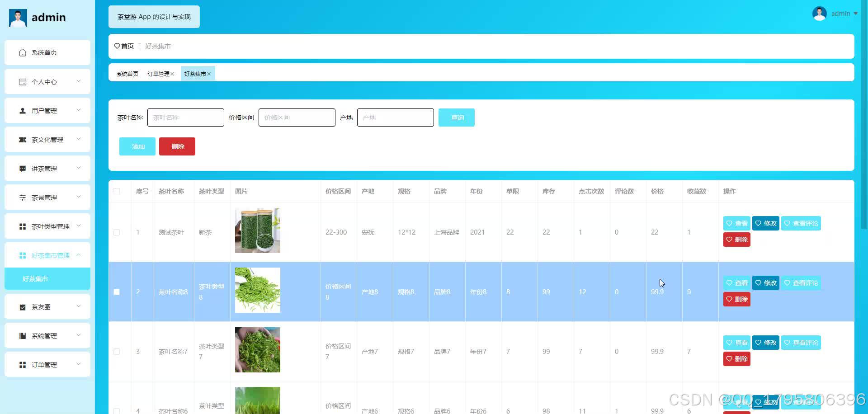
Task: Click the admin avatar at the top right
Action: click(x=819, y=14)
